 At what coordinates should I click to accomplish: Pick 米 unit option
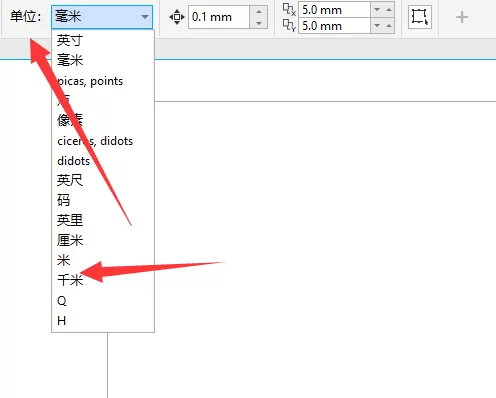(103, 260)
